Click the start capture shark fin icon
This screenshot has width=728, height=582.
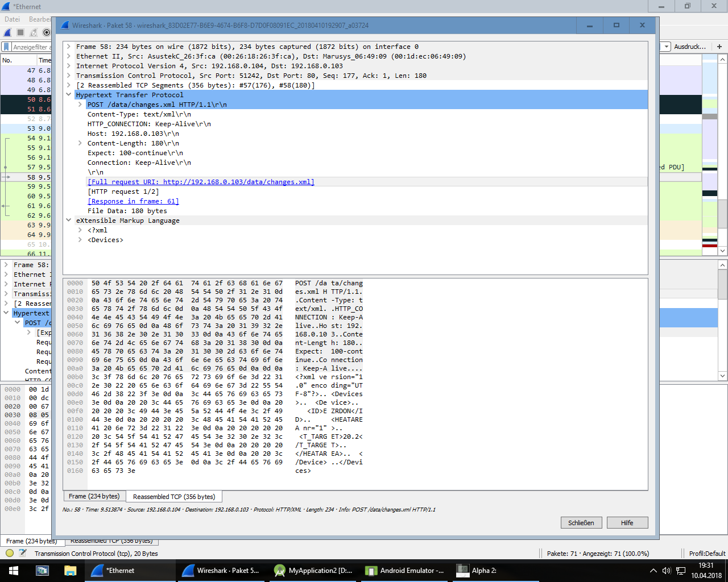point(7,32)
